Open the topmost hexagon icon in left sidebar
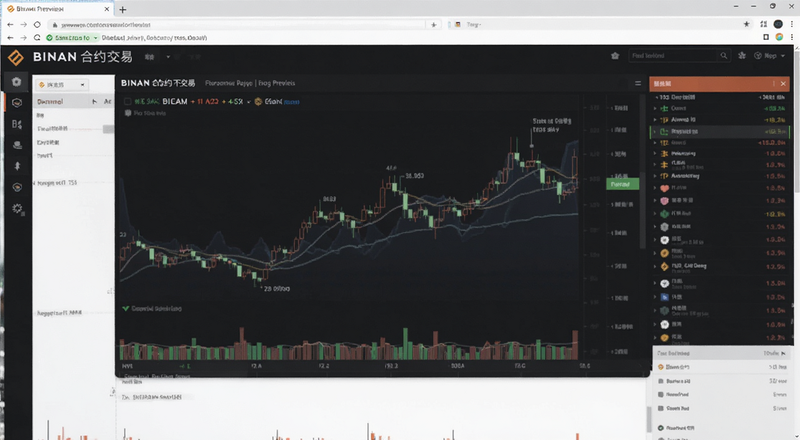 pos(17,82)
